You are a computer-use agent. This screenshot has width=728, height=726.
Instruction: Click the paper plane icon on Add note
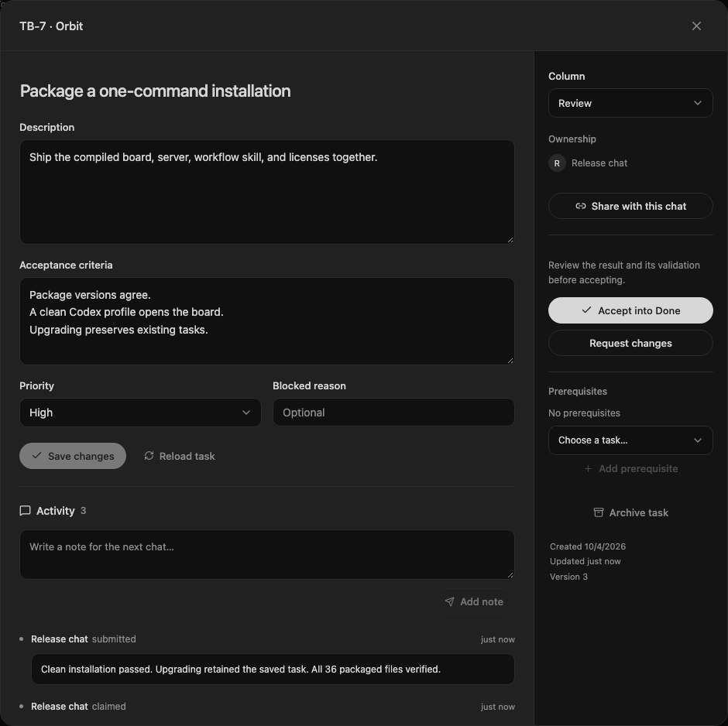(449, 601)
